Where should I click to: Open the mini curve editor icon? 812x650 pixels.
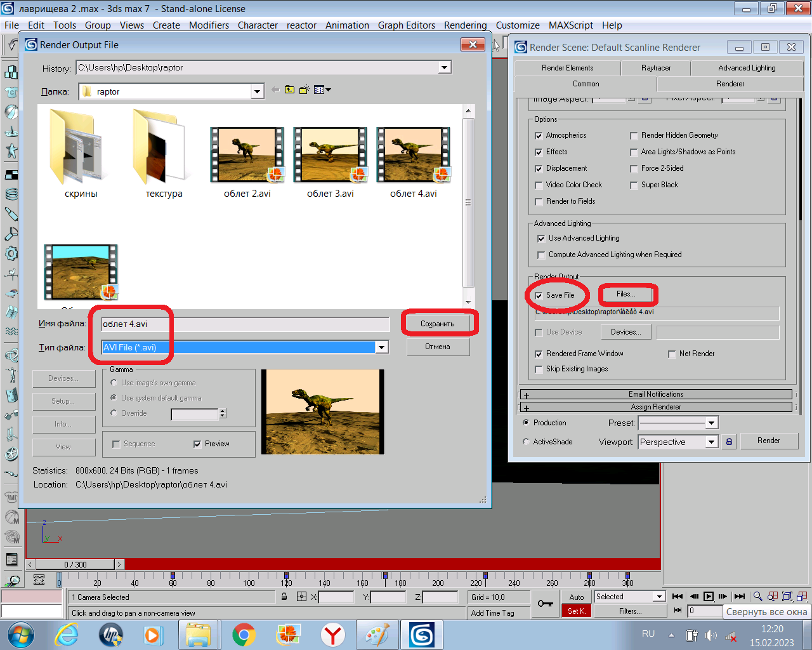(x=39, y=580)
